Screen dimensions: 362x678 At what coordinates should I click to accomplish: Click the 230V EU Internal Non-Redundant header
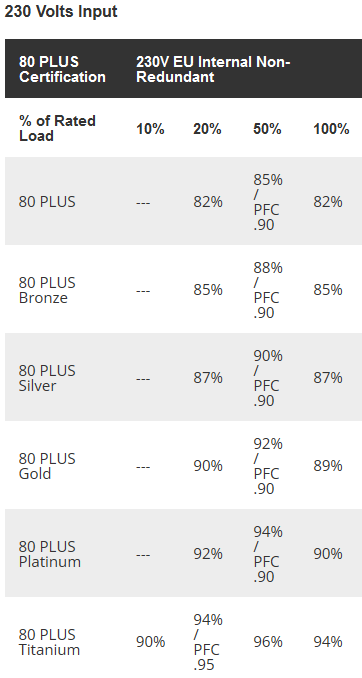(213, 69)
